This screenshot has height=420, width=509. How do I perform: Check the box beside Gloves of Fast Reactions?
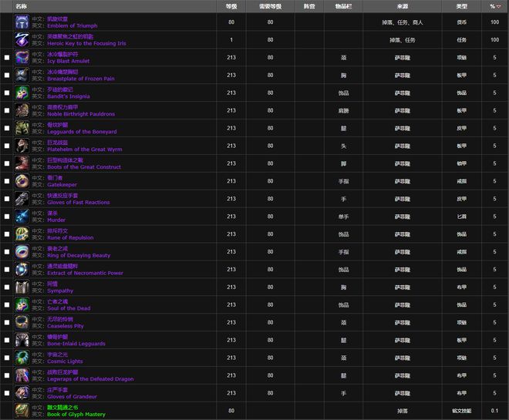click(7, 199)
